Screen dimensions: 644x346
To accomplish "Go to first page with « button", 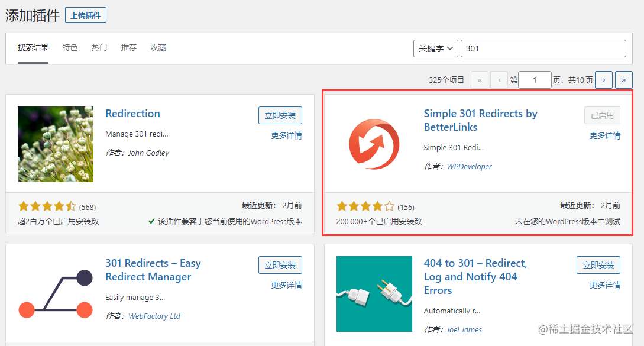I will (x=479, y=80).
